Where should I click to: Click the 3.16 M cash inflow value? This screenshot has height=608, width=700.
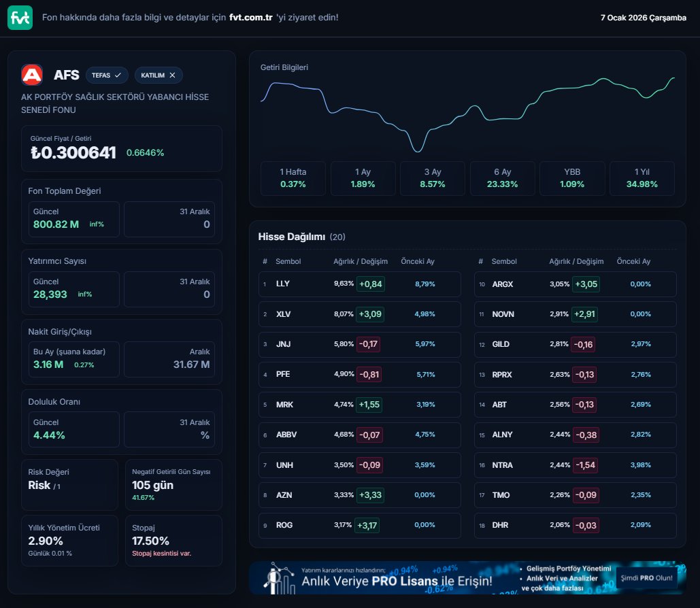(48, 365)
